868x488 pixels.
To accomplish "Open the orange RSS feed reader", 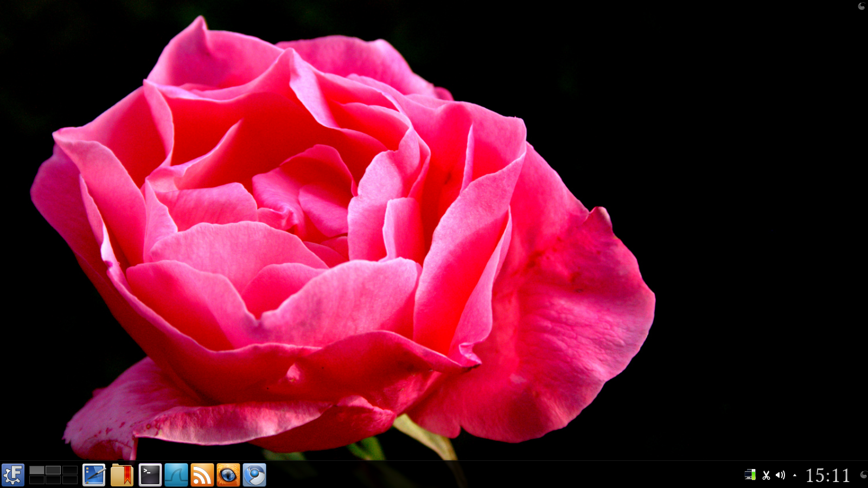I will [202, 475].
